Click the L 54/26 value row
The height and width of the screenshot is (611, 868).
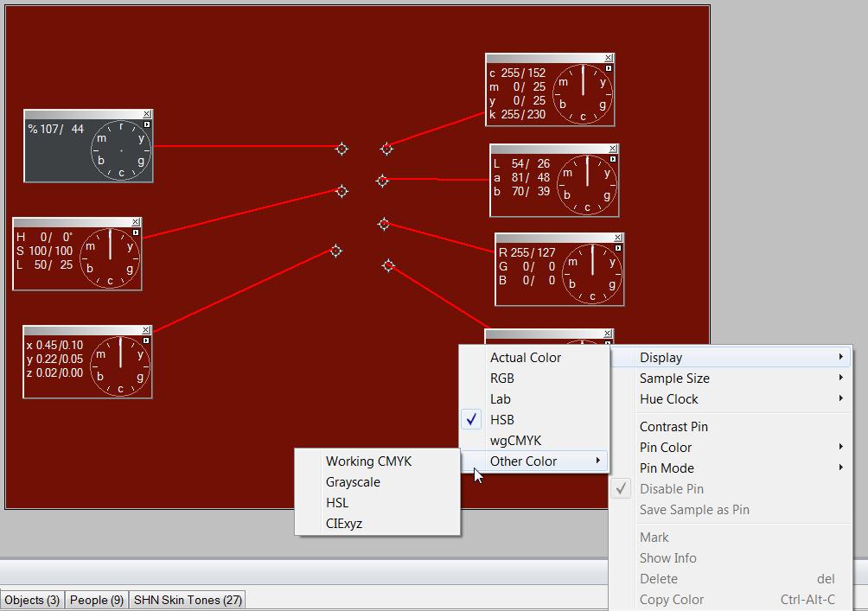(x=521, y=164)
